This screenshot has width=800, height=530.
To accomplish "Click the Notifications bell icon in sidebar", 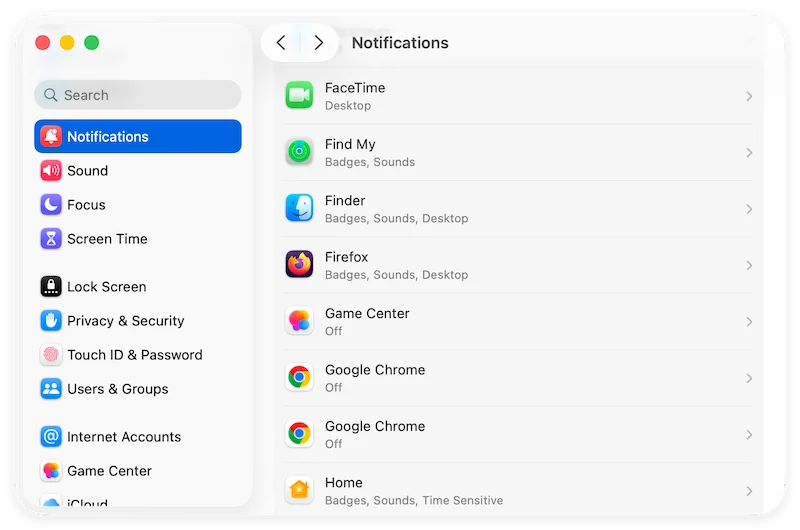I will click(51, 136).
